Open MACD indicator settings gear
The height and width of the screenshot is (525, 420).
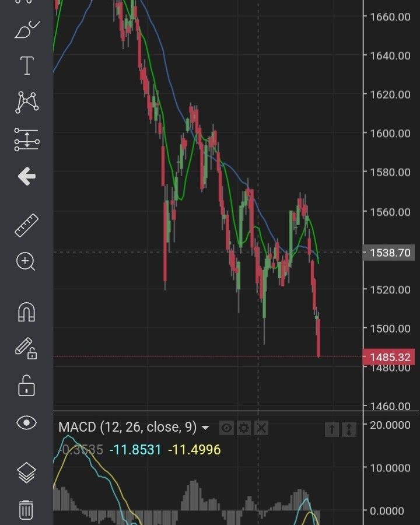point(244,429)
